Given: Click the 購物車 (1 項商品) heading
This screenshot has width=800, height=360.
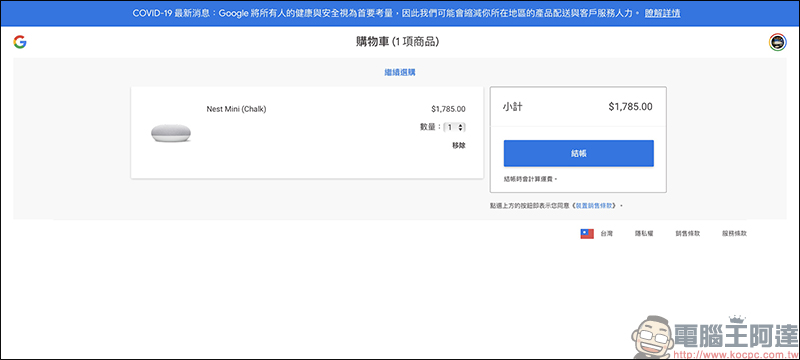Looking at the screenshot, I should click(x=397, y=42).
